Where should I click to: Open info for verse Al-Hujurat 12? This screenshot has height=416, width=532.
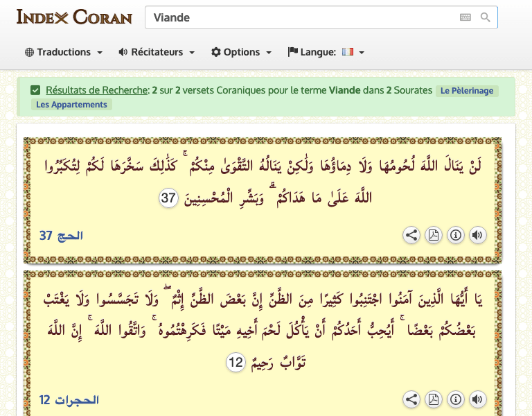[x=456, y=399]
